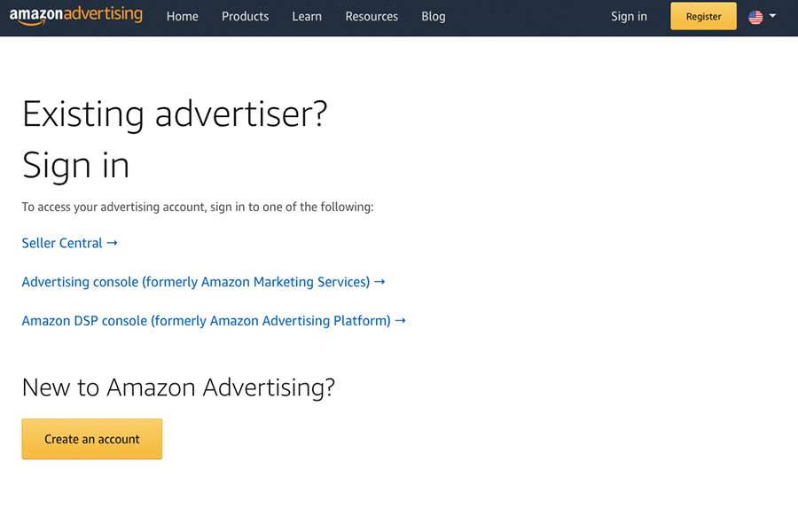This screenshot has height=532, width=798.
Task: Go to the Home menu item
Action: pyautogui.click(x=182, y=16)
